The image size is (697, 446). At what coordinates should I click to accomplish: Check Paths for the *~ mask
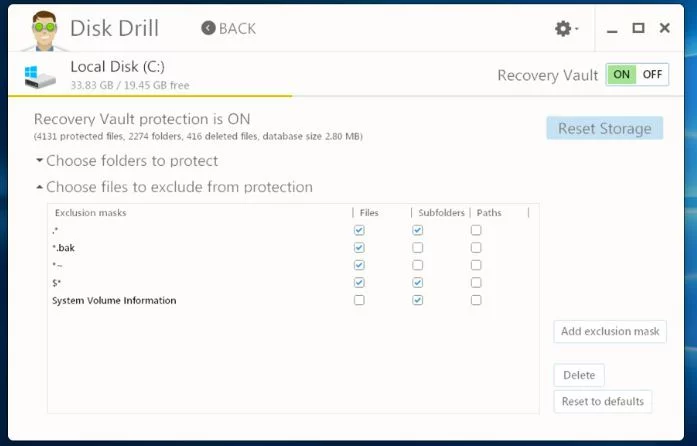tap(476, 265)
